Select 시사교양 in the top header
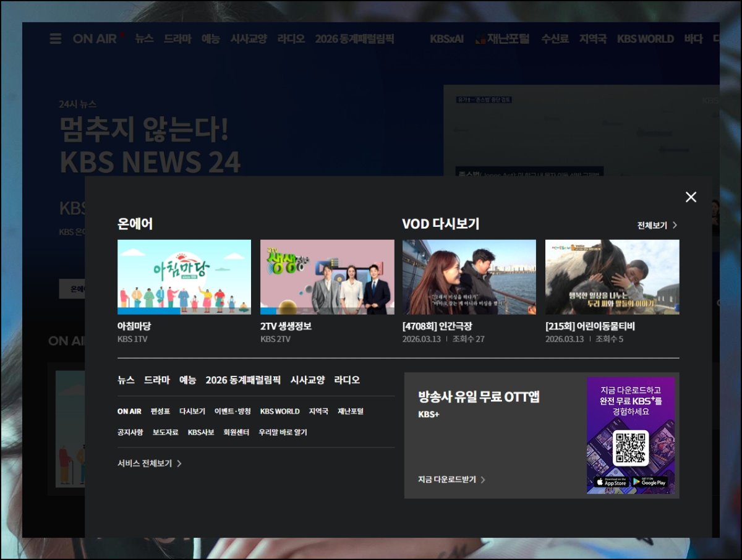Viewport: 742px width, 560px height. 249,38
